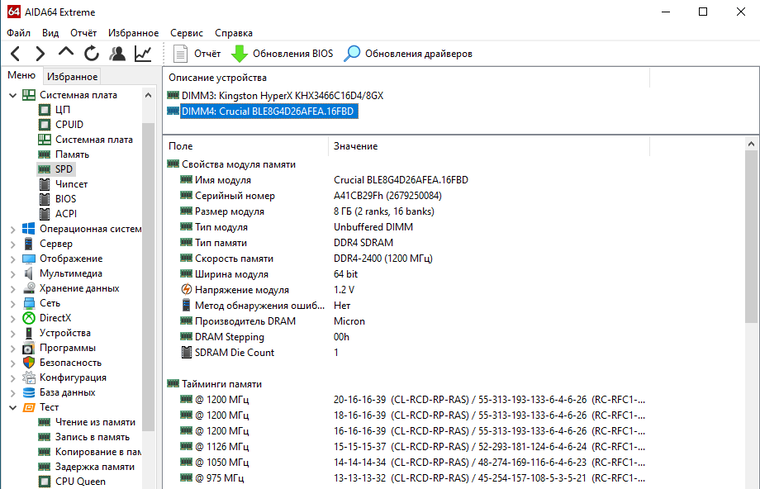The image size is (760, 489).
Task: Click the Описание устройства column header
Action: point(406,78)
